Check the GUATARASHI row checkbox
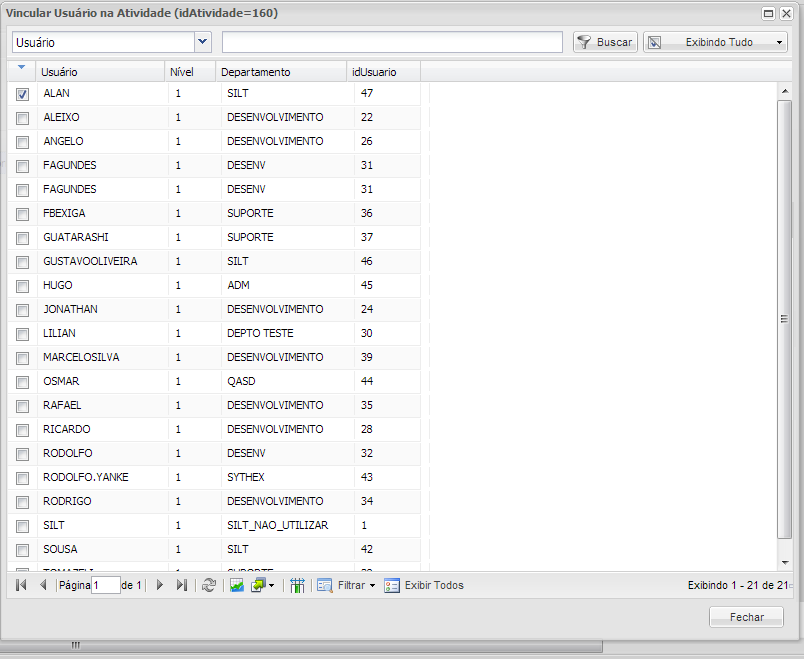This screenshot has width=804, height=659. tap(22, 238)
